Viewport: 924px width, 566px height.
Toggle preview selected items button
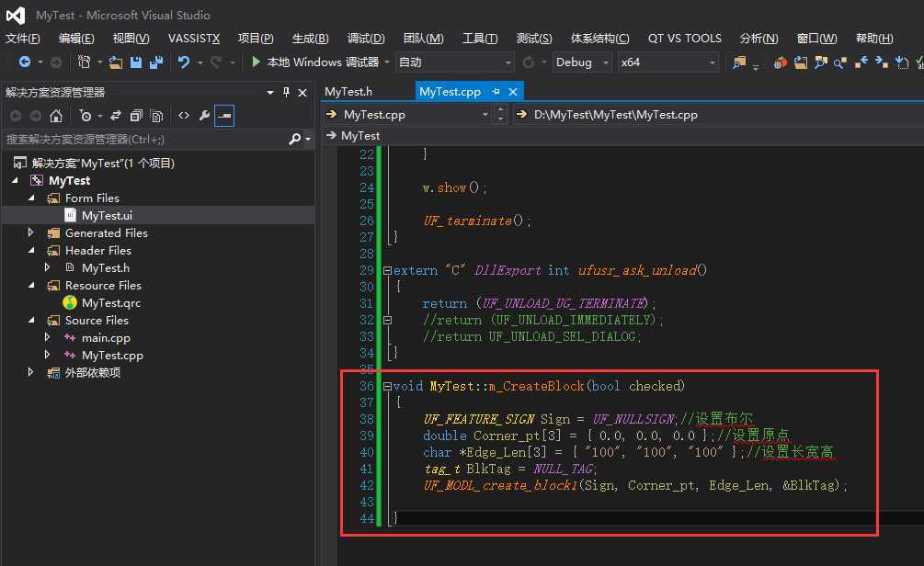(224, 116)
